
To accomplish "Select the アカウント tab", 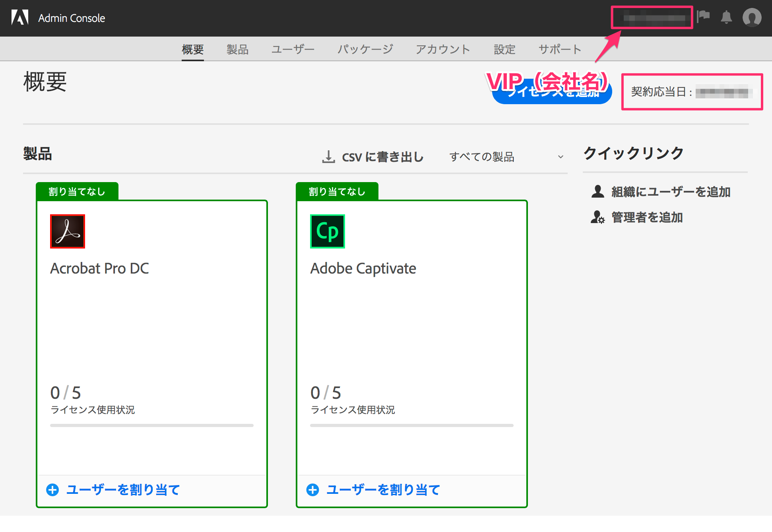I will point(443,49).
